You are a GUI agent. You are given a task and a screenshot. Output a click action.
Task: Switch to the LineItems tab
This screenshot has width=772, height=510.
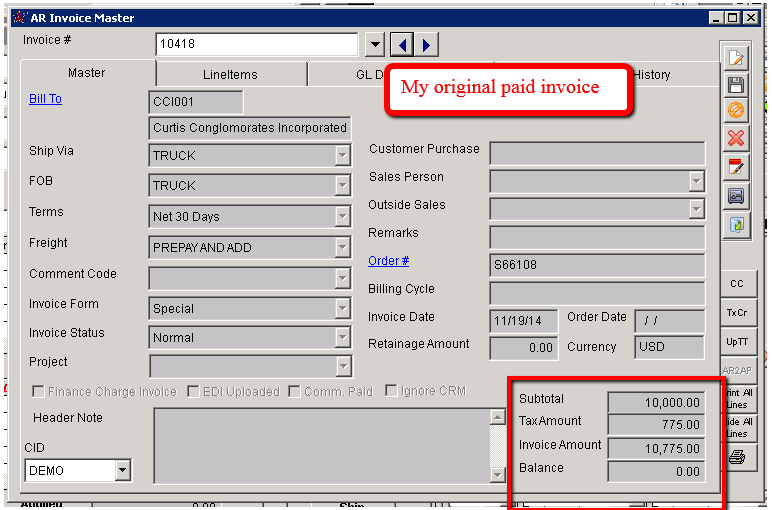pyautogui.click(x=230, y=75)
